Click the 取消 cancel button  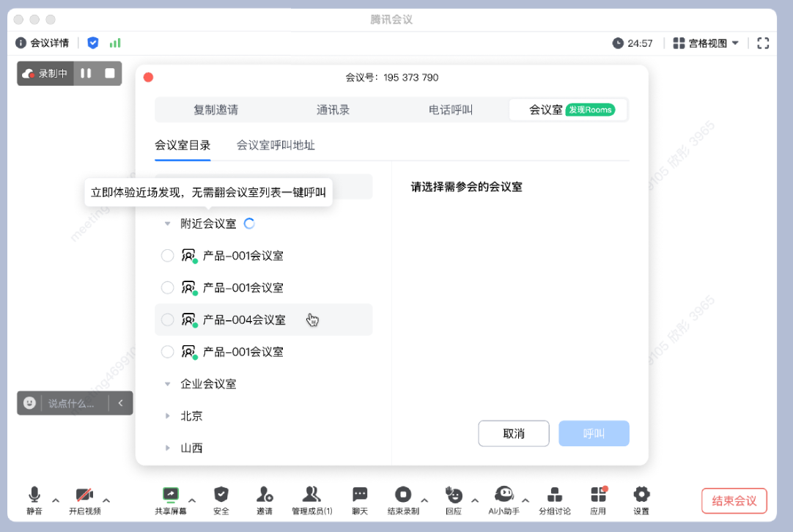click(514, 433)
